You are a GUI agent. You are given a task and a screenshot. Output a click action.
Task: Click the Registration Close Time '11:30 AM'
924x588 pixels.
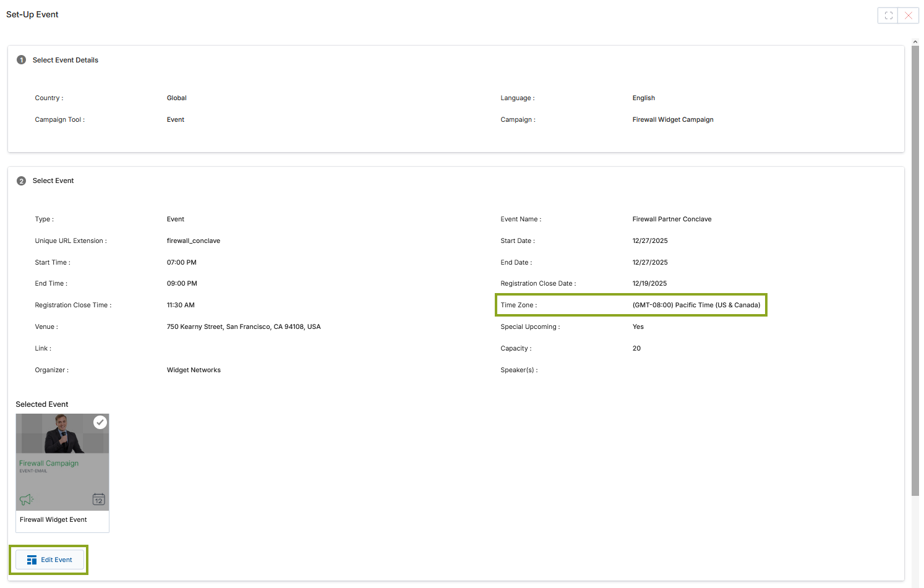(x=181, y=305)
